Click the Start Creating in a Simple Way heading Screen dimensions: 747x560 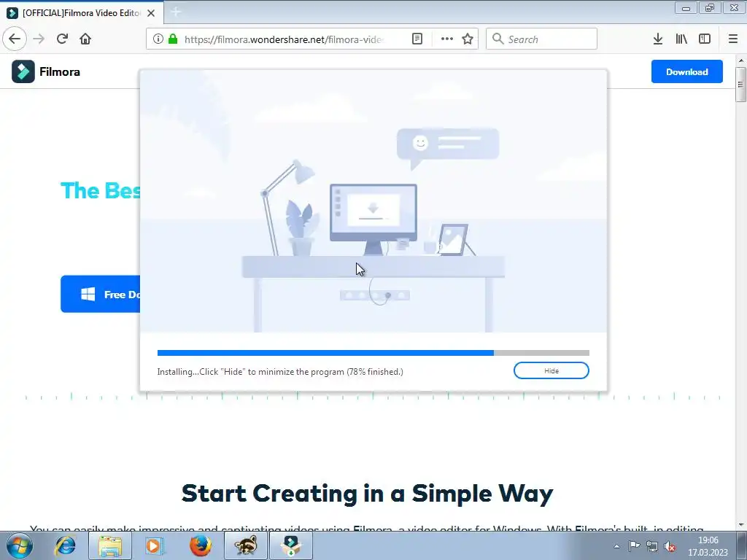click(368, 494)
